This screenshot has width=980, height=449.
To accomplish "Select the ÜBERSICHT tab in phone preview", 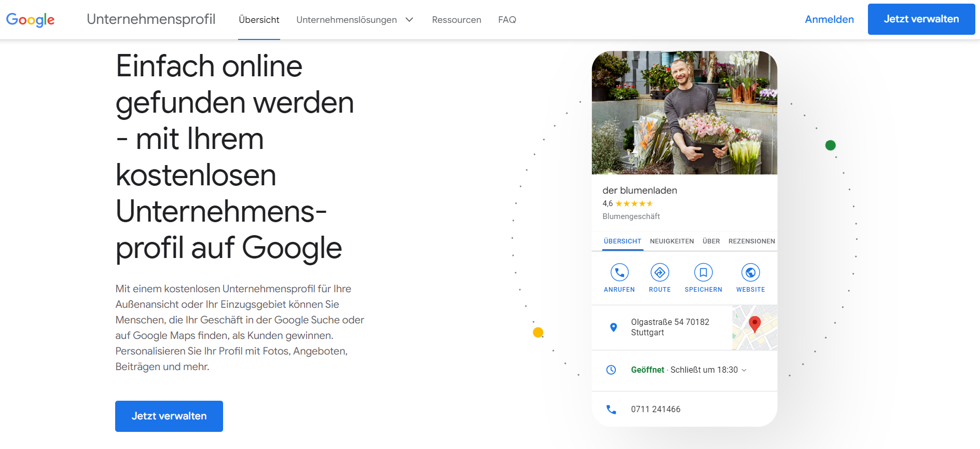I will coord(623,241).
